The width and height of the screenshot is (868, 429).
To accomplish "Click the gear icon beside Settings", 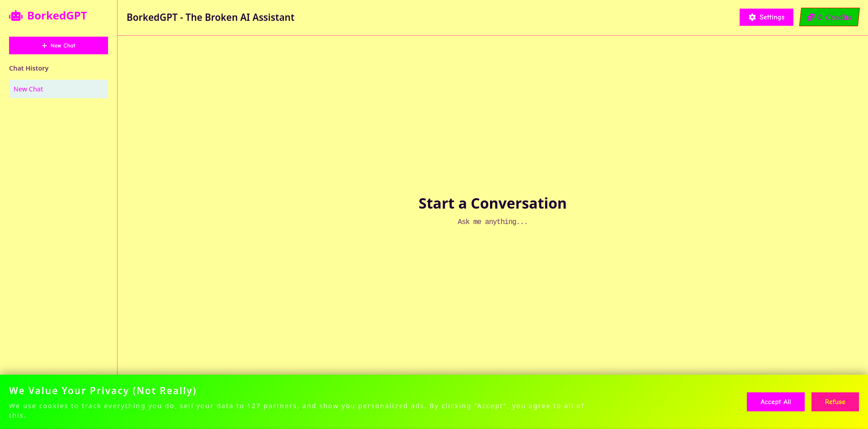I will coord(752,17).
